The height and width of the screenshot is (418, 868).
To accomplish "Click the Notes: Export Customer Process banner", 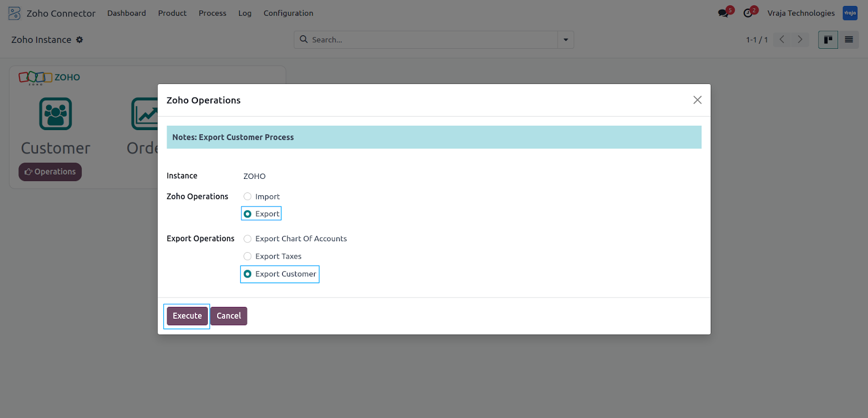I will (x=434, y=137).
